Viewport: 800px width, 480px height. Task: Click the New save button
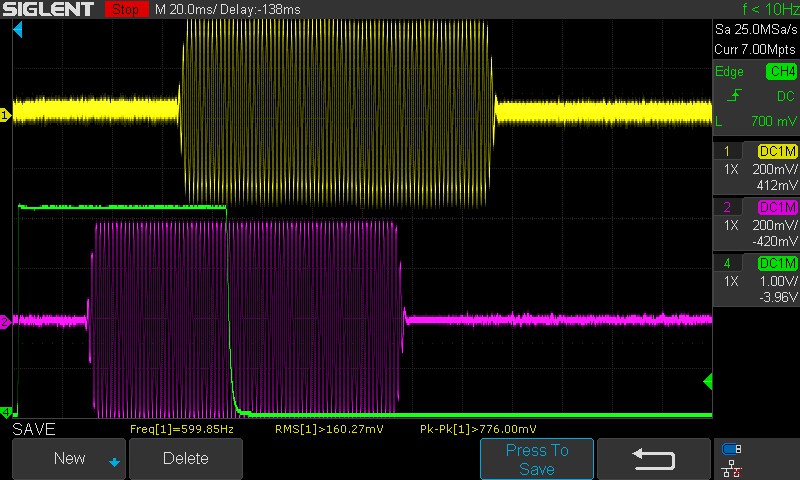click(68, 459)
